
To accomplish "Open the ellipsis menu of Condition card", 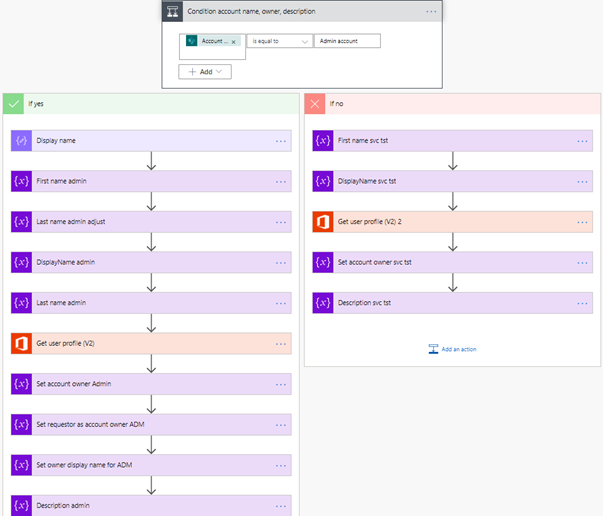I will click(431, 12).
